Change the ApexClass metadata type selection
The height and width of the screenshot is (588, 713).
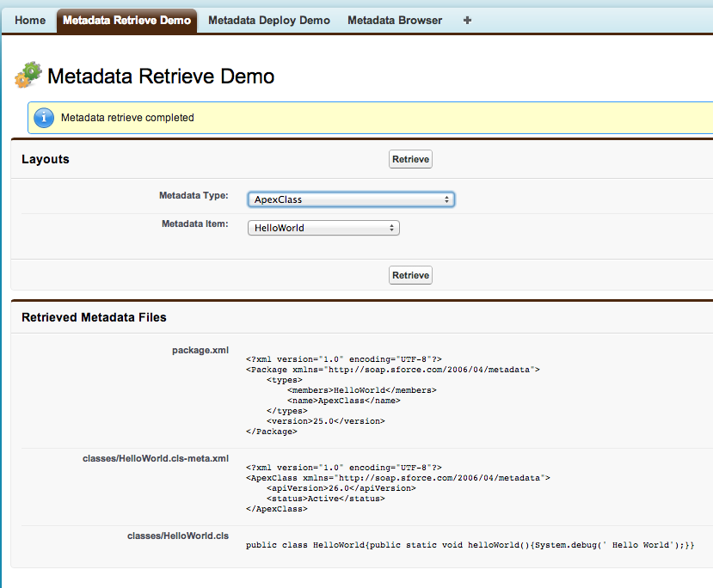(351, 199)
